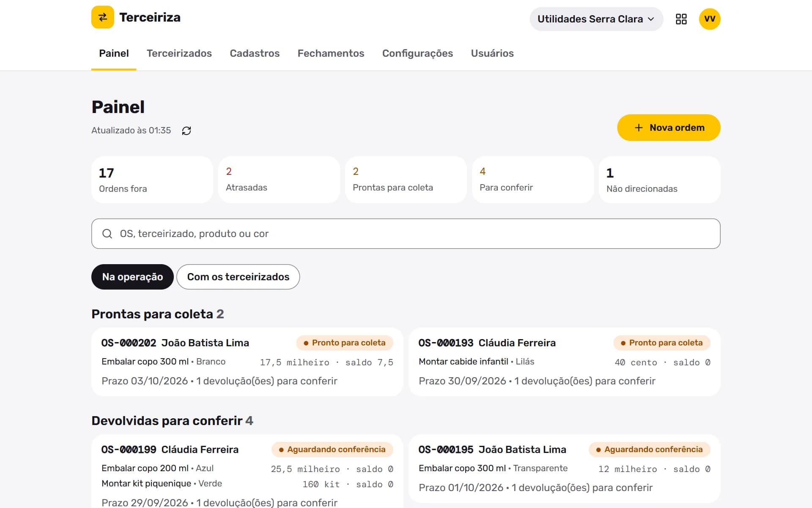Click the 'Prontas para coleta 2' heading
The image size is (812, 508).
[x=158, y=314]
